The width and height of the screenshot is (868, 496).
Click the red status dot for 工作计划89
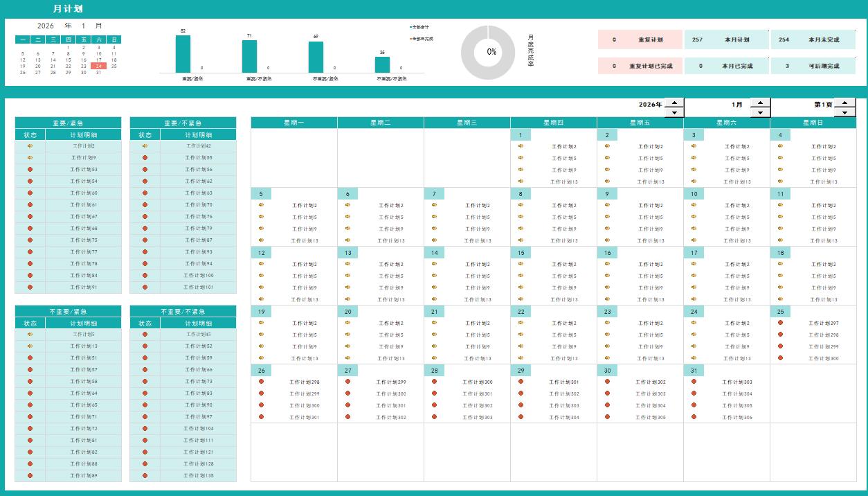[x=30, y=476]
